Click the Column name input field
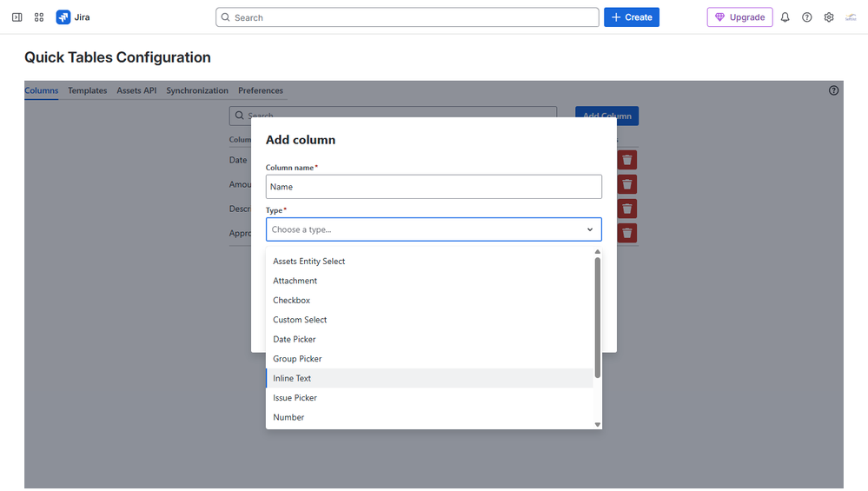This screenshot has height=491, width=868. 434,187
